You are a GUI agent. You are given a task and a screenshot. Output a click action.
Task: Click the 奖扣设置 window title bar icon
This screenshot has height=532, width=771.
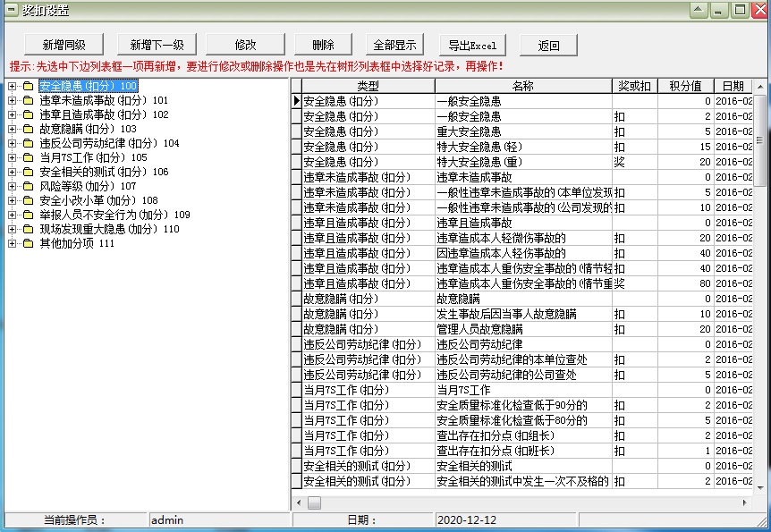pyautogui.click(x=11, y=10)
